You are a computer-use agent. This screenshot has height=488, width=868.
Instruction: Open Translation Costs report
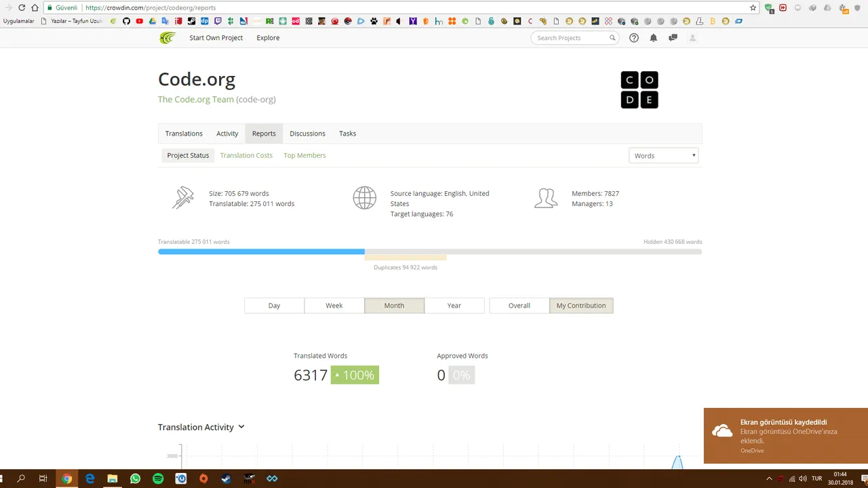tap(246, 155)
